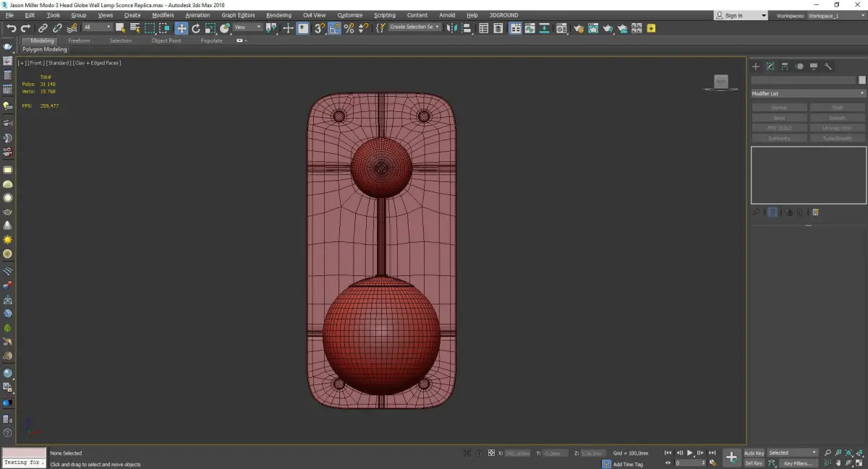Activate the Select and Rotate tool
Screen dimensions: 868x469
coord(196,28)
